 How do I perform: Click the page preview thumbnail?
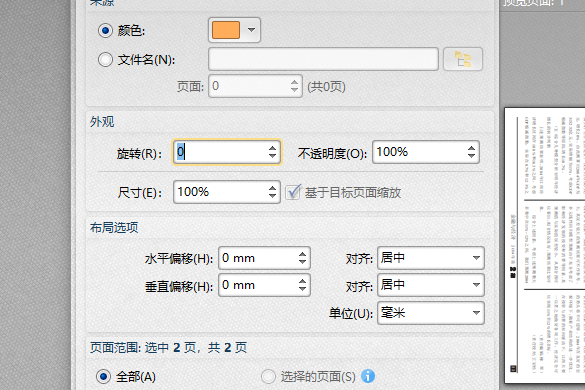(x=545, y=245)
